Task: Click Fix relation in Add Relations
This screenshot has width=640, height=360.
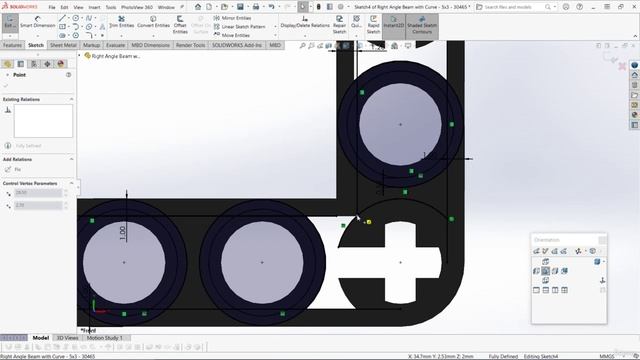Action: point(13,169)
